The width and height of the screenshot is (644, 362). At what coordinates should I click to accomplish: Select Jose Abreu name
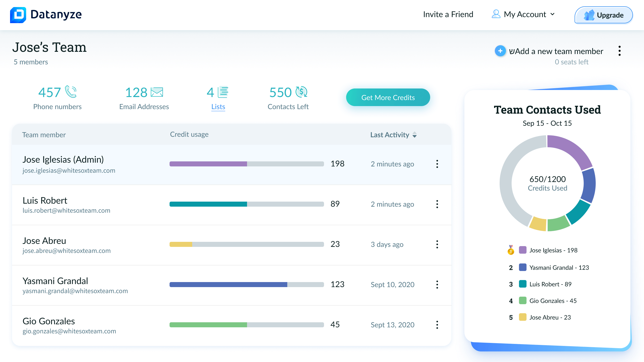point(44,241)
